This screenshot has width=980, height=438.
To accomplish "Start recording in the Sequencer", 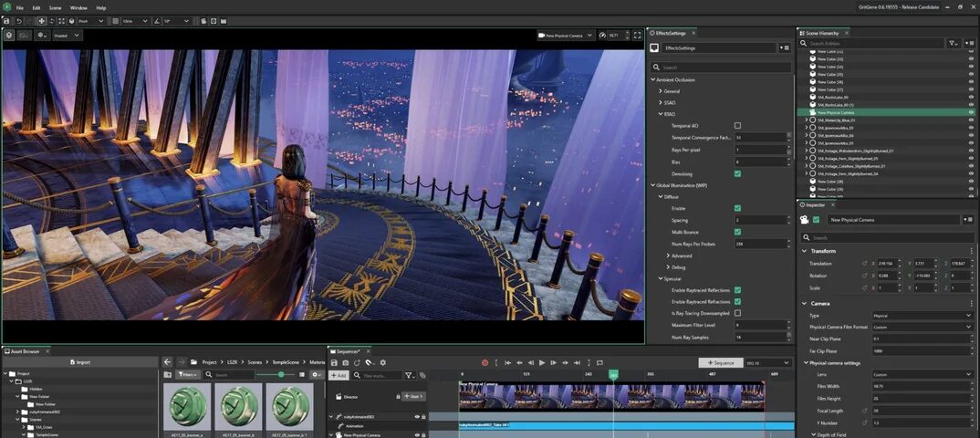I will 485,362.
